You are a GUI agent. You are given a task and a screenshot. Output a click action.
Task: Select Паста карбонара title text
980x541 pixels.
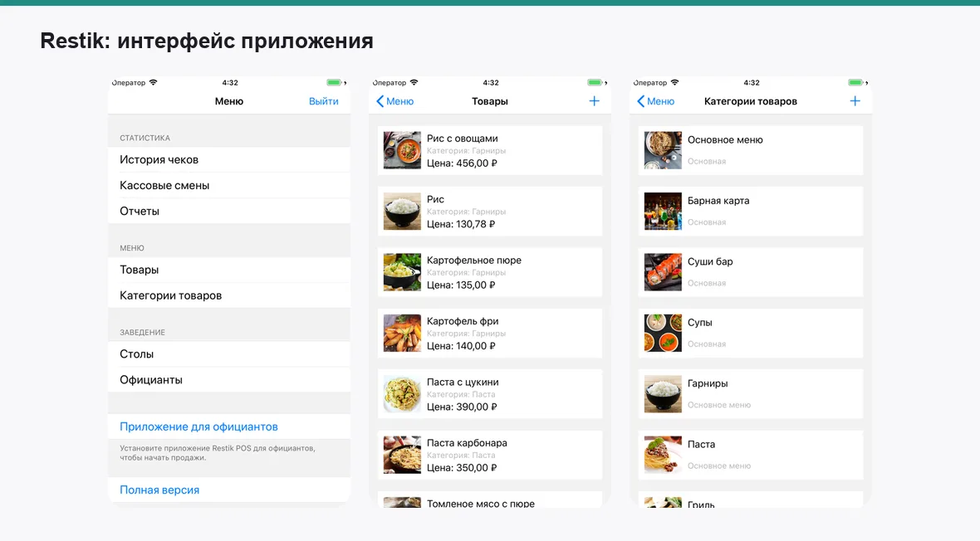tap(467, 443)
